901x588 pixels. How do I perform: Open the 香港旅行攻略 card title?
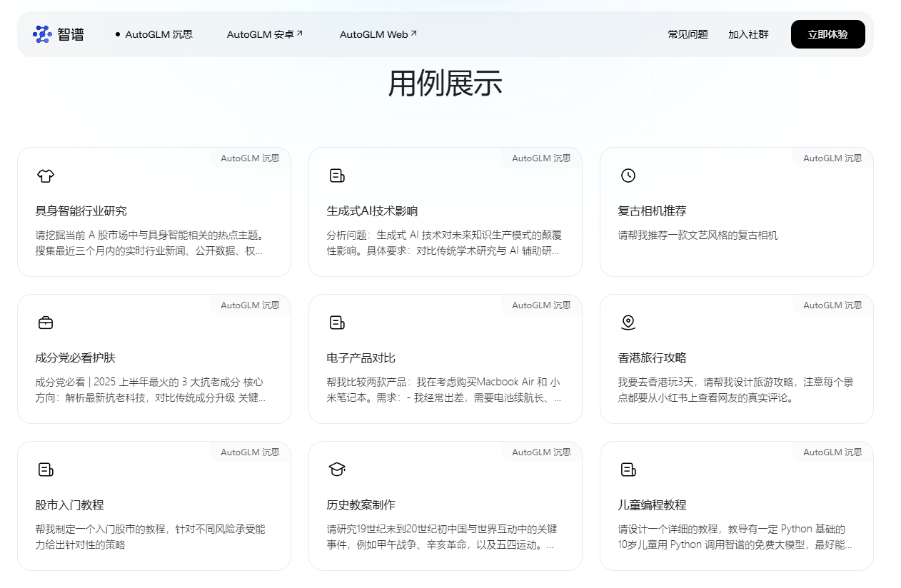click(x=652, y=358)
